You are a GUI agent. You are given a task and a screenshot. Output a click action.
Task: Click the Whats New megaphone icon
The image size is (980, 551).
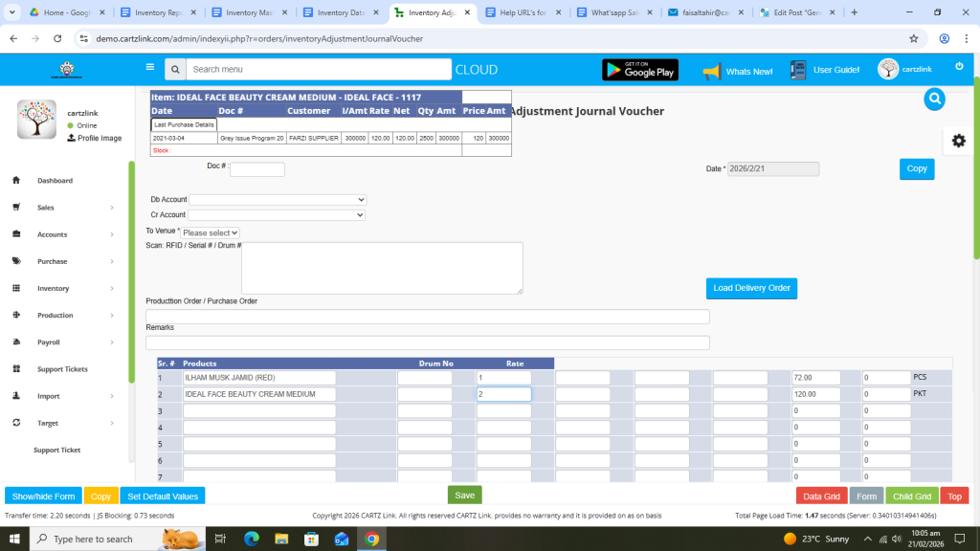pos(711,71)
